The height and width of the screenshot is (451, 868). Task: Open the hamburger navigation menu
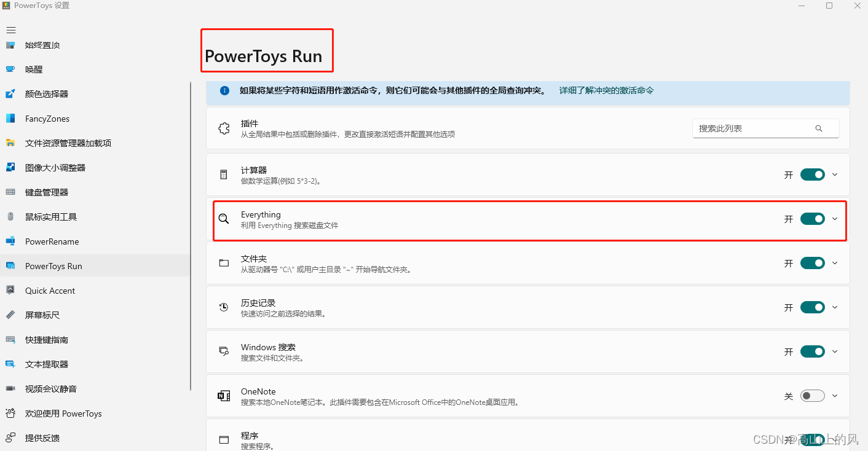(10, 29)
